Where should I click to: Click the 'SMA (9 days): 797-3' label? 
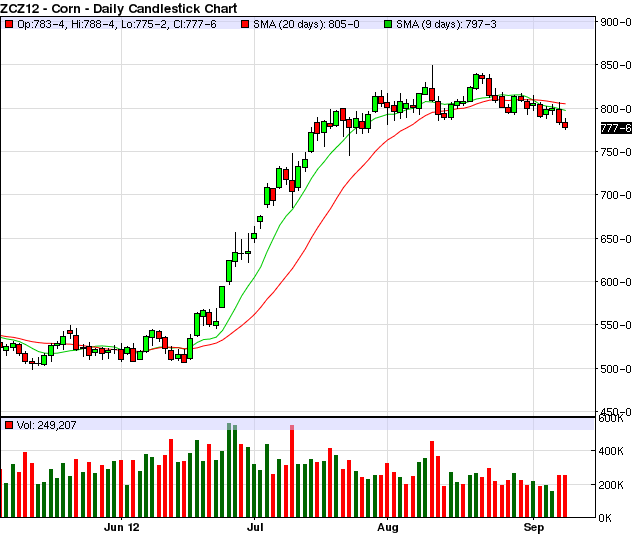click(446, 24)
